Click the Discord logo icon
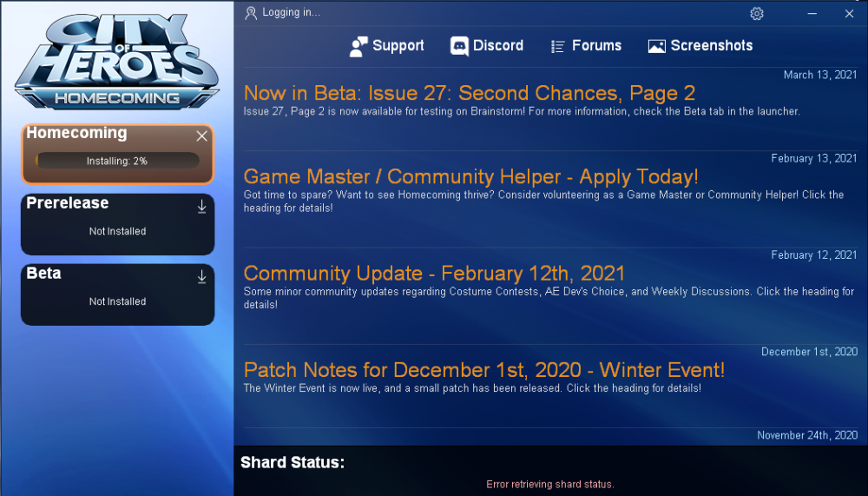 (x=459, y=47)
